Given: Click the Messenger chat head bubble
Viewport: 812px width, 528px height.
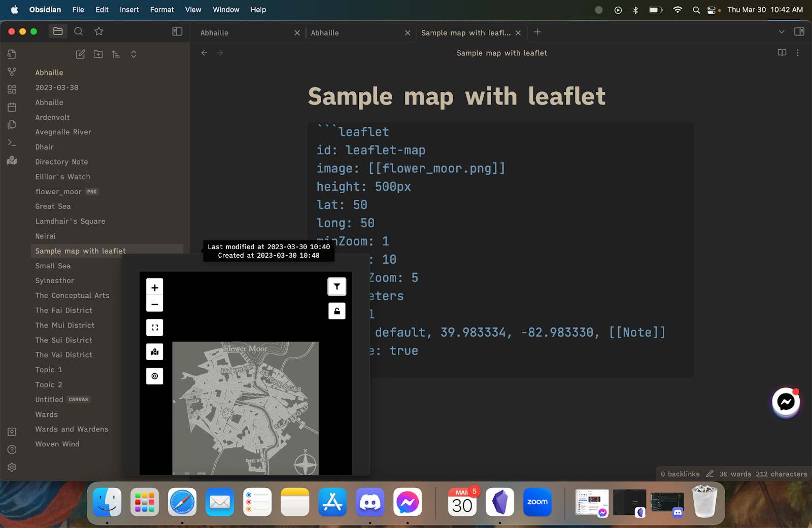Looking at the screenshot, I should [x=786, y=402].
